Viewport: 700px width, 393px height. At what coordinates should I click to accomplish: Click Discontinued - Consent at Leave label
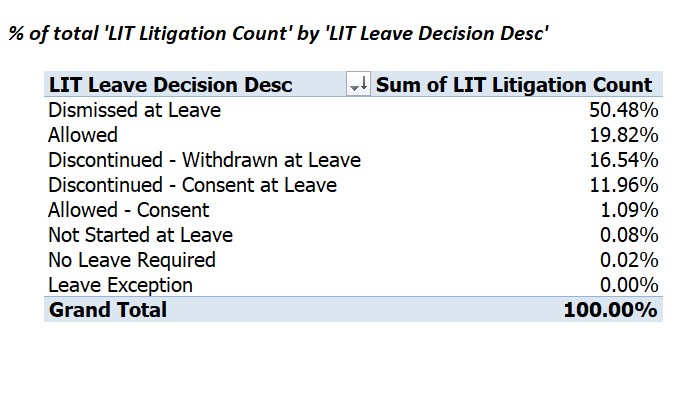(192, 185)
